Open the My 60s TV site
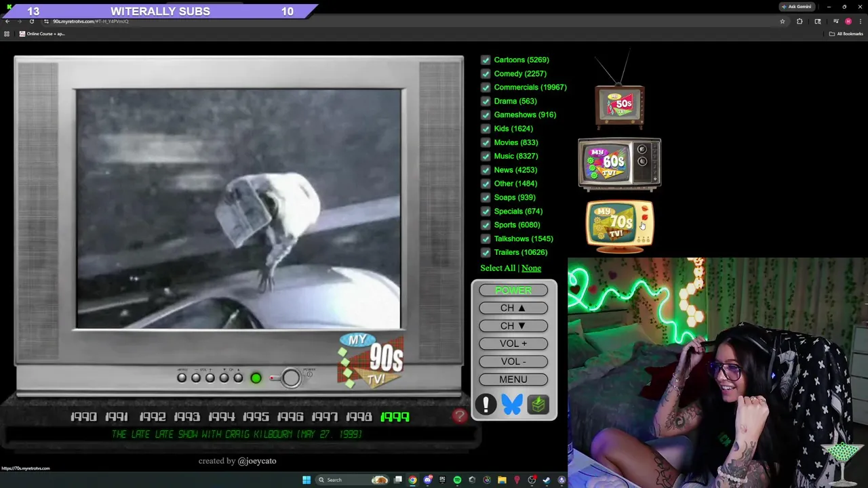The width and height of the screenshot is (868, 488). pos(619,163)
